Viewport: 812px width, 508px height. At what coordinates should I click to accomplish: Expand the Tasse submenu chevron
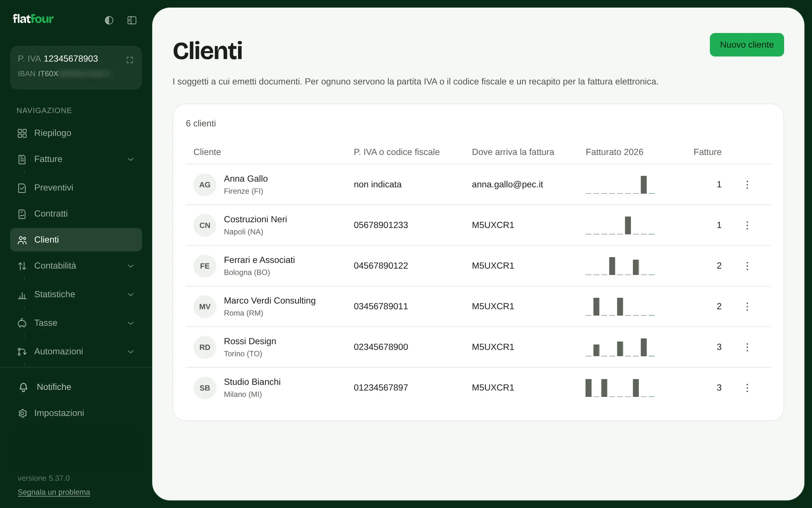pyautogui.click(x=130, y=323)
